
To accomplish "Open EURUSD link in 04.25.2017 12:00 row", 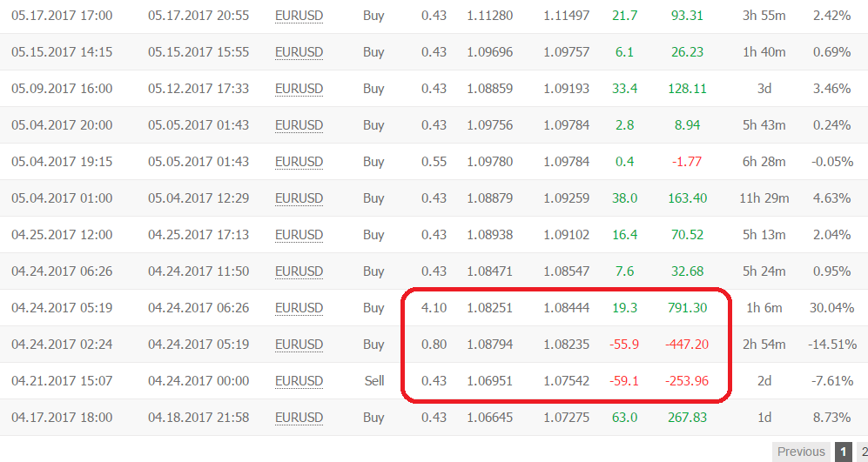I will tap(299, 235).
